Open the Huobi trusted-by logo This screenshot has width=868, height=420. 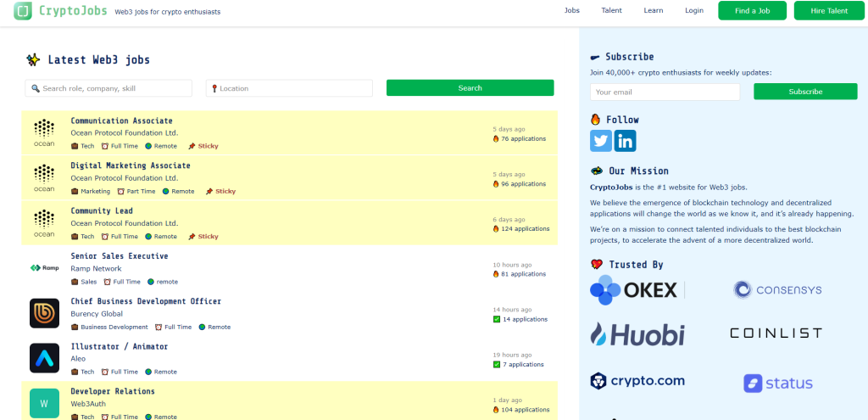click(x=637, y=334)
